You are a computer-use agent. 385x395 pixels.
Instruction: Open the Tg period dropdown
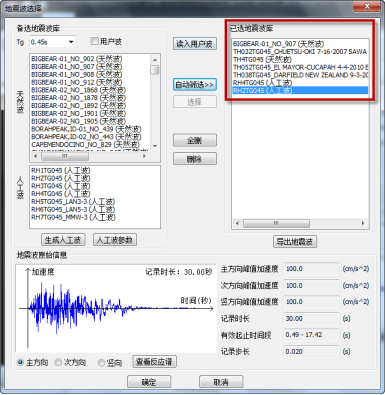click(53, 42)
